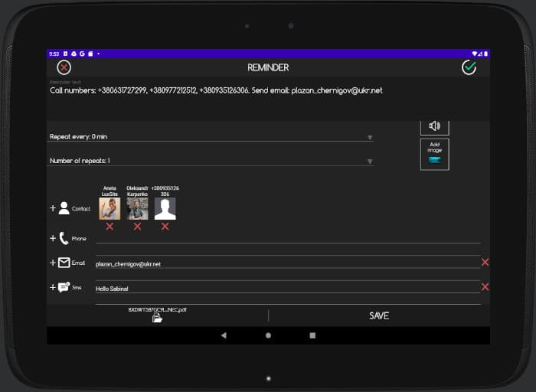This screenshot has width=536, height=392.
Task: Add a contact with plus icon
Action: pyautogui.click(x=53, y=208)
